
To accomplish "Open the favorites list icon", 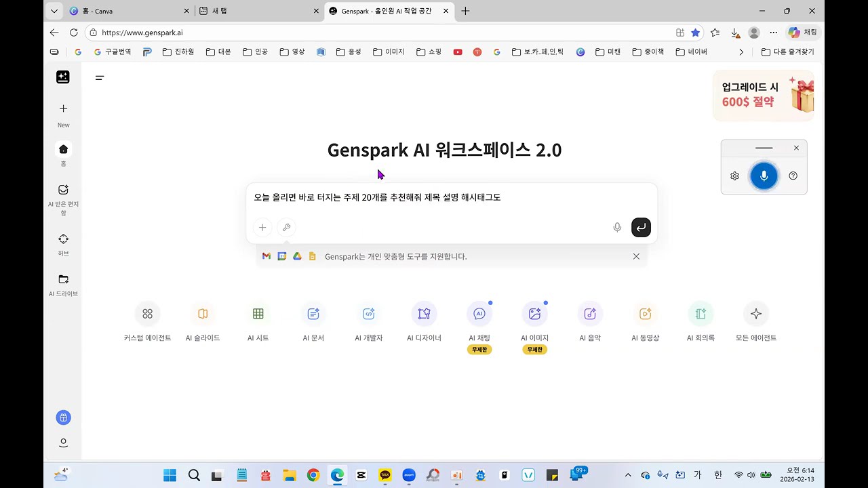I will click(715, 33).
